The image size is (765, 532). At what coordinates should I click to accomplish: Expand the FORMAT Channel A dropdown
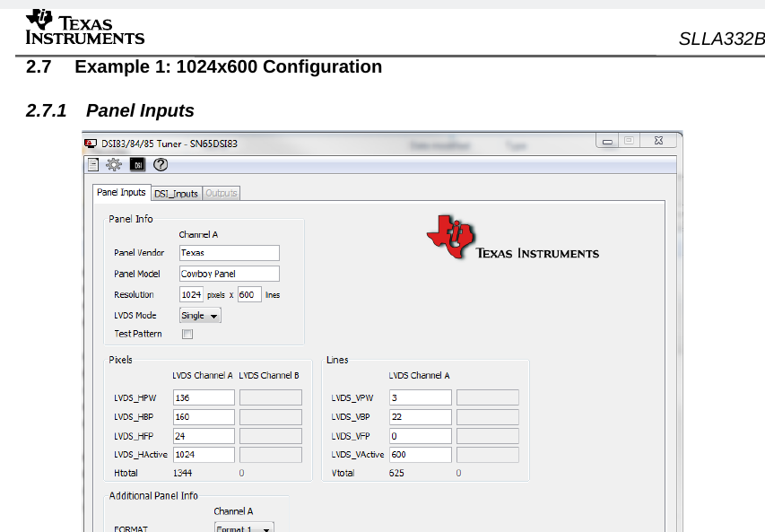(x=244, y=528)
